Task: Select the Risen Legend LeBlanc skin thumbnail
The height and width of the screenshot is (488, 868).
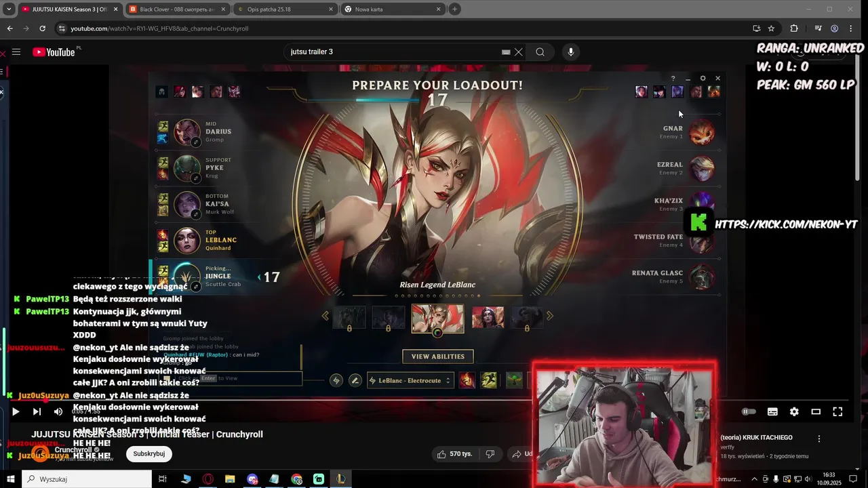Action: 437,318
